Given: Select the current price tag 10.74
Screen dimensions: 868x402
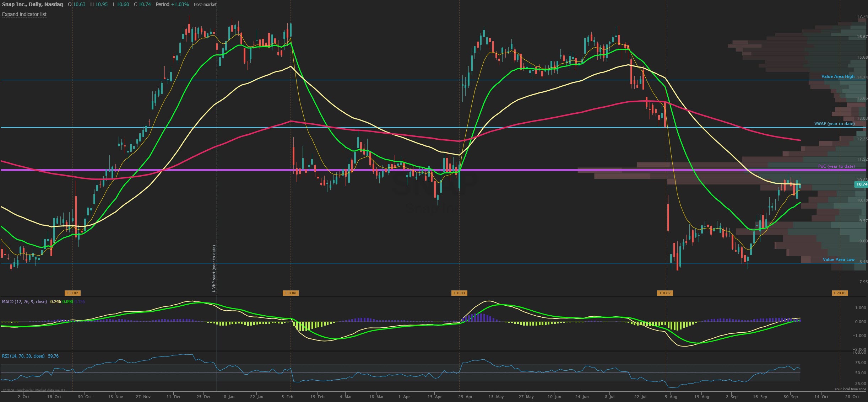Looking at the screenshot, I should tap(861, 184).
